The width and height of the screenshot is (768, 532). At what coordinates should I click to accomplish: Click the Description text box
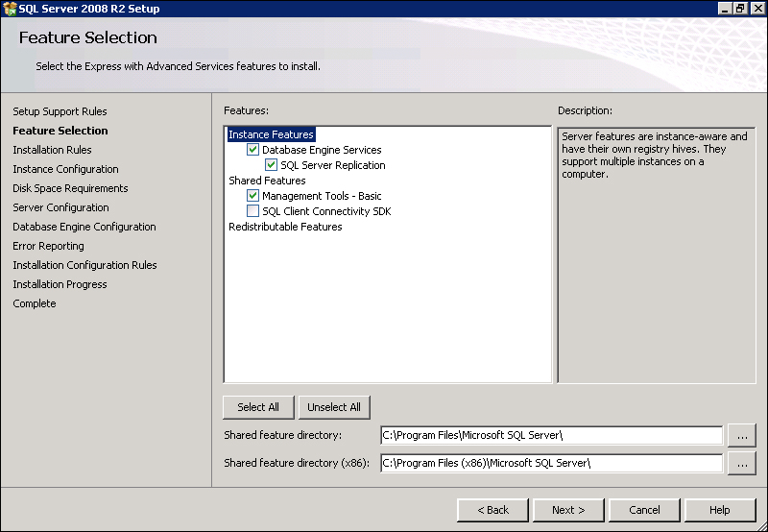coord(657,254)
